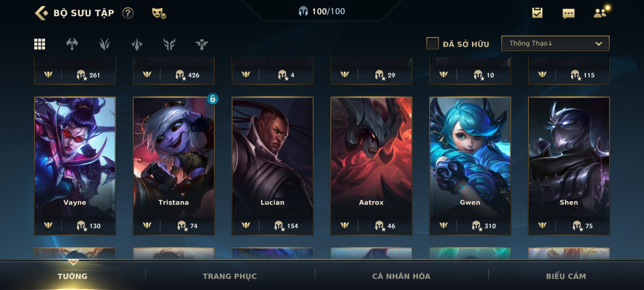Viewport: 644px width, 290px height.
Task: Tick the ĐÃ SỞ HỮU checkbox
Action: 433,43
